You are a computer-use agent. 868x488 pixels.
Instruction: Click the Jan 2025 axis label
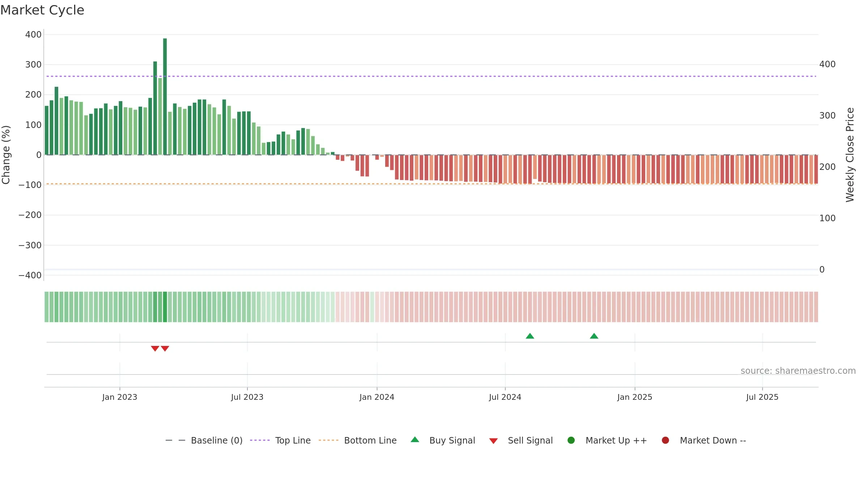click(635, 397)
